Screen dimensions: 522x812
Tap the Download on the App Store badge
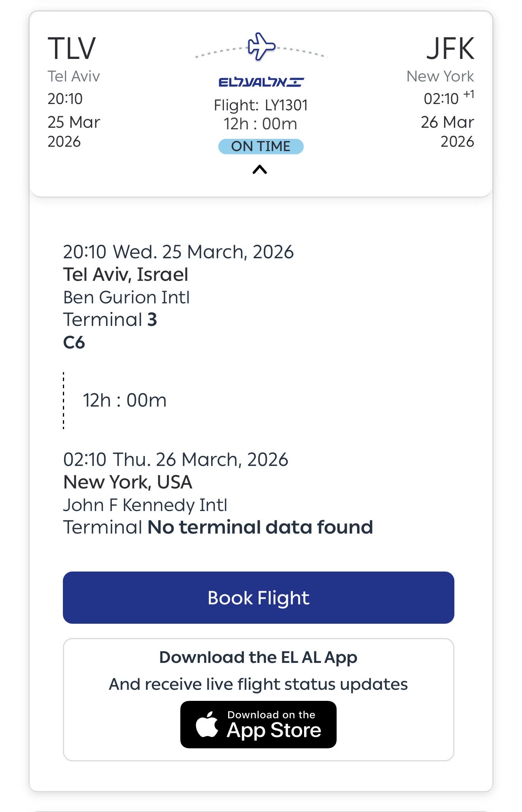(258, 724)
